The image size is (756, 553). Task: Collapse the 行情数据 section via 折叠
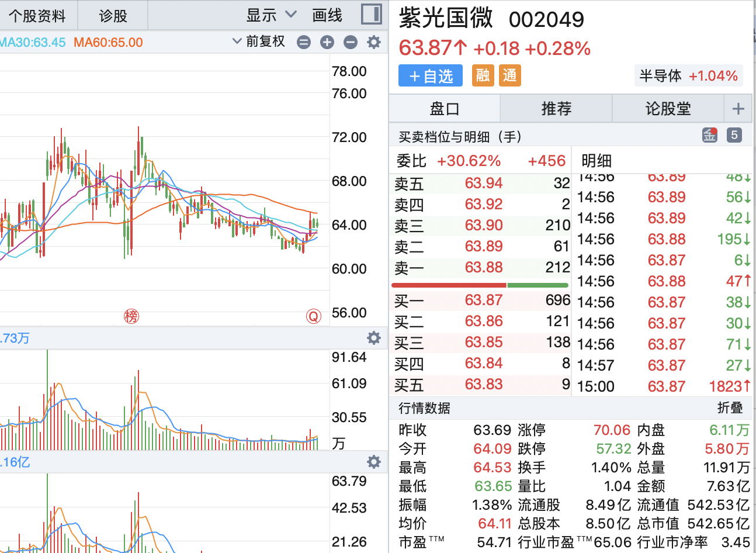click(x=730, y=408)
